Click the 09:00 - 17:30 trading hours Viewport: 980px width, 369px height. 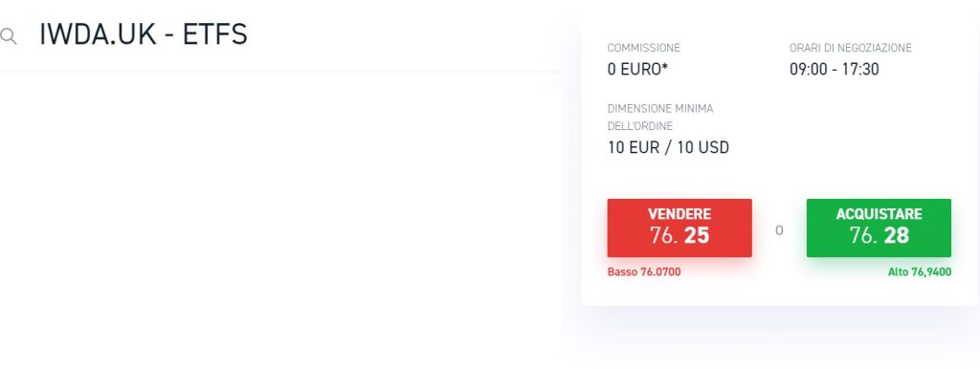[835, 69]
